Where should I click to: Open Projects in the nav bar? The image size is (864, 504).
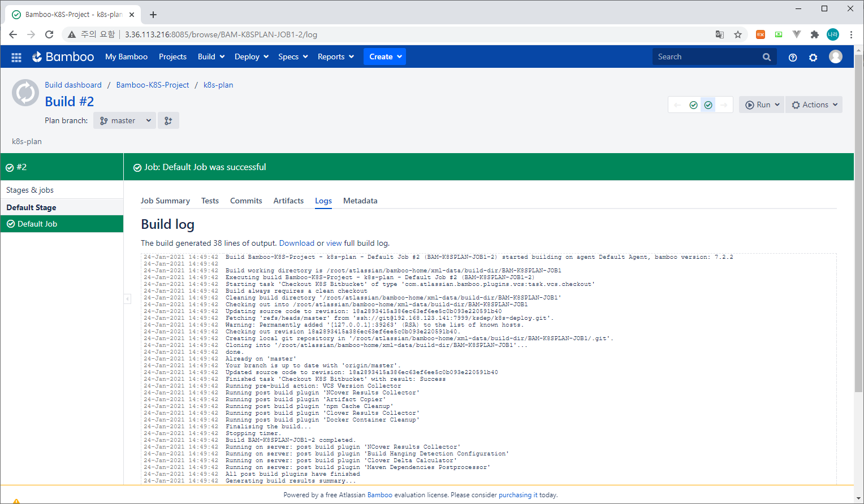tap(172, 57)
